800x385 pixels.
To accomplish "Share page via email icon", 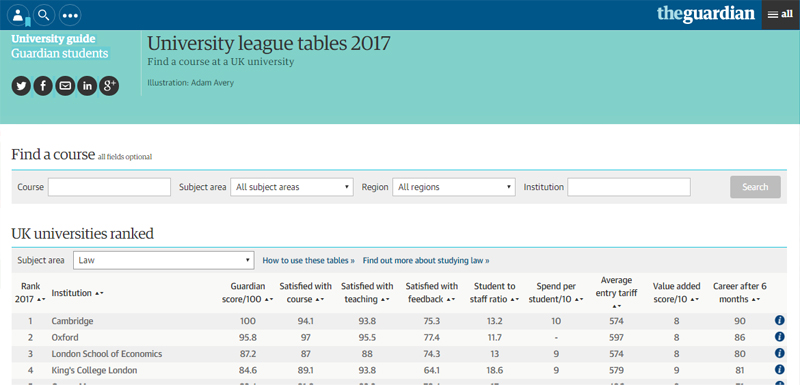I will 65,86.
